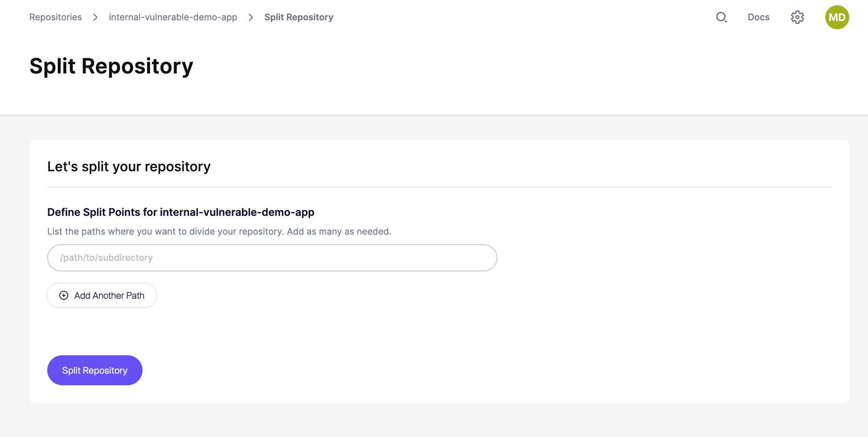
Task: Click the plus icon in Add Another Path
Action: tap(64, 295)
